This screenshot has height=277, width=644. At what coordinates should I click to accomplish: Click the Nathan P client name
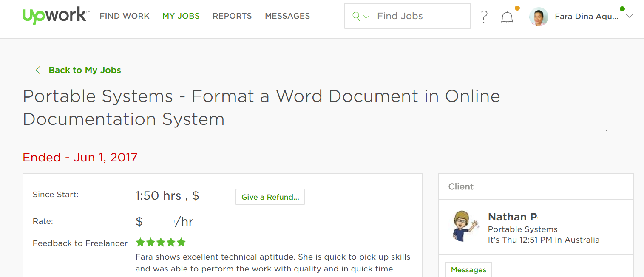click(512, 217)
